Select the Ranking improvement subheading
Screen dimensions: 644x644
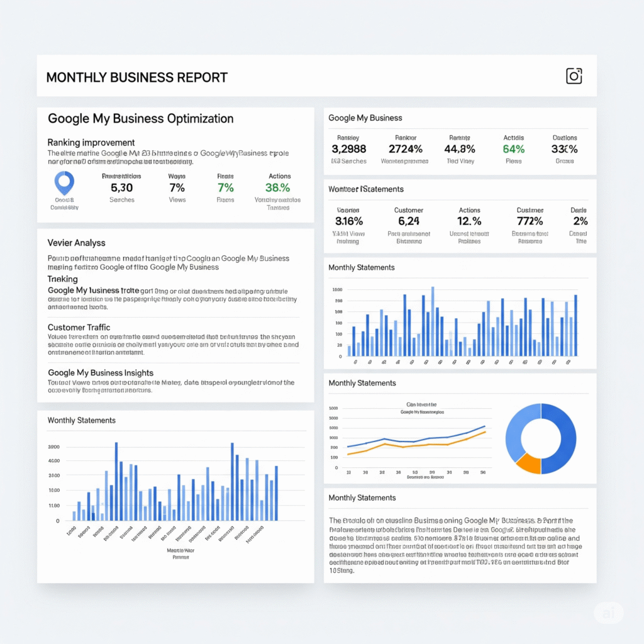pyautogui.click(x=91, y=142)
